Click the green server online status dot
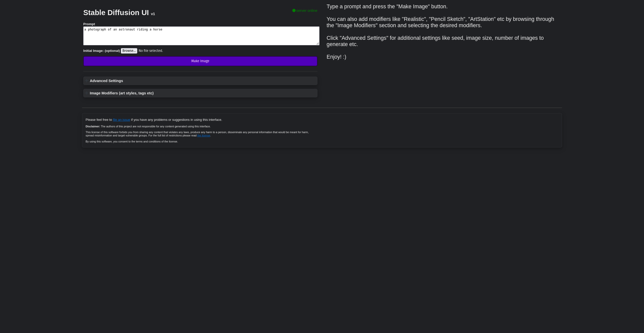The width and height of the screenshot is (644, 333). [x=294, y=10]
